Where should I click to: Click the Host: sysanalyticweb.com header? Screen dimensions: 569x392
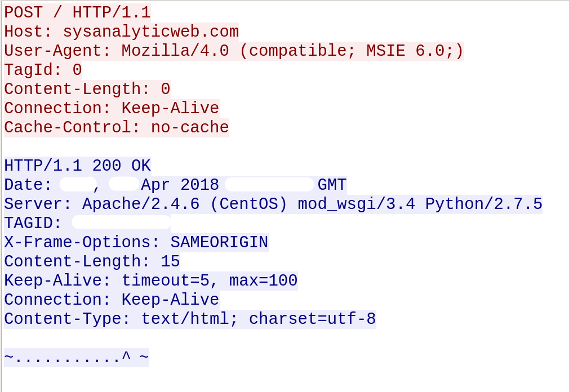tap(121, 31)
